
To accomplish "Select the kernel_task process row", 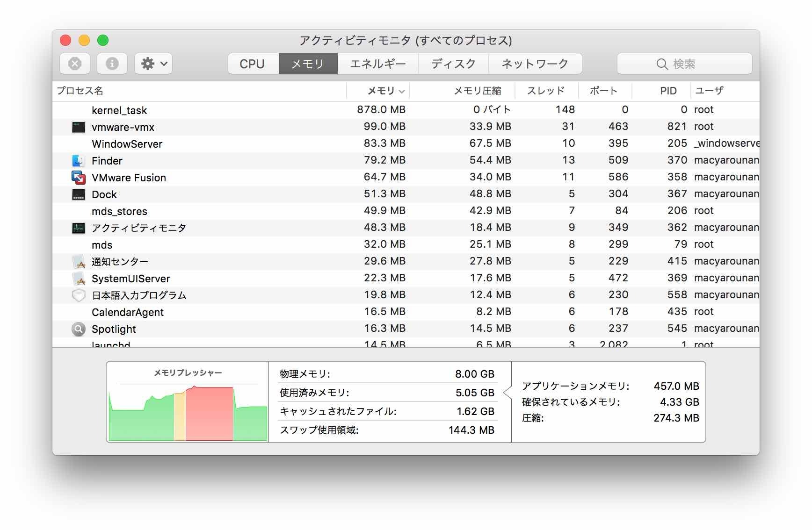I will coord(406,110).
